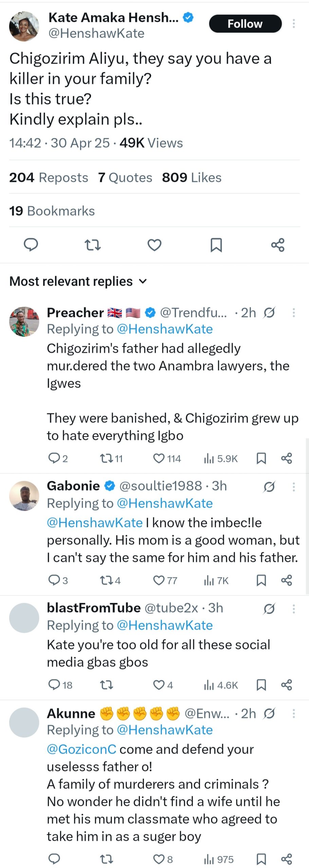Screen dimensions: 309x868
Task: View the 204 Reposts list
Action: tap(49, 177)
